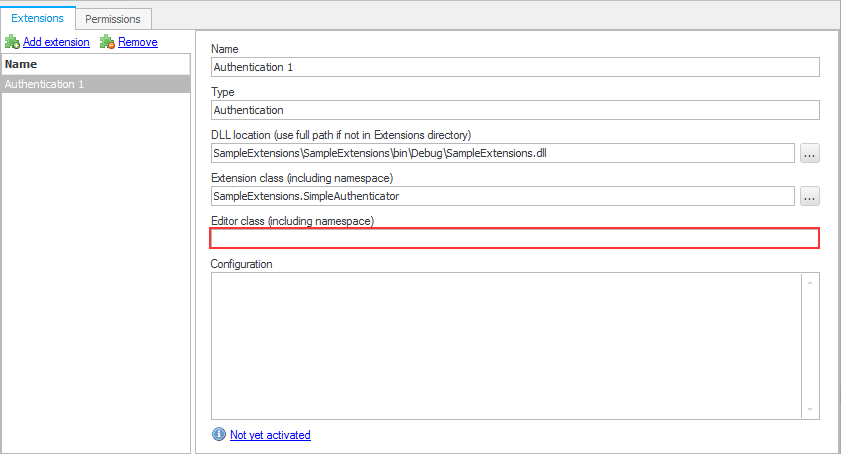Focus the Name text field
The width and height of the screenshot is (841, 454).
515,67
